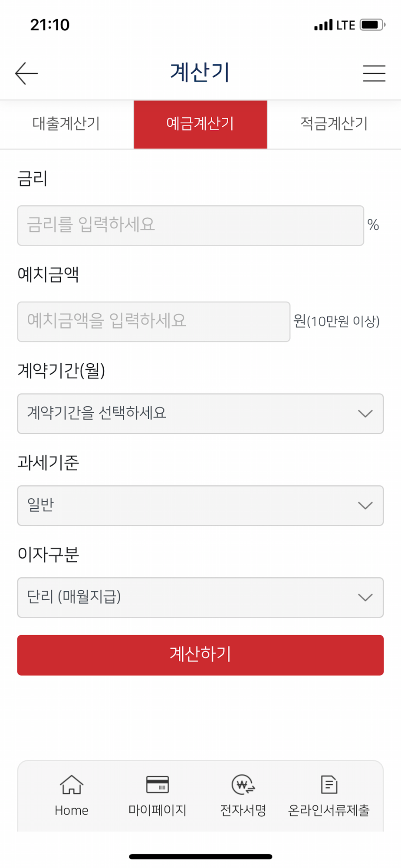Open 온라인서류제출 document icon
401x868 pixels.
point(329,785)
